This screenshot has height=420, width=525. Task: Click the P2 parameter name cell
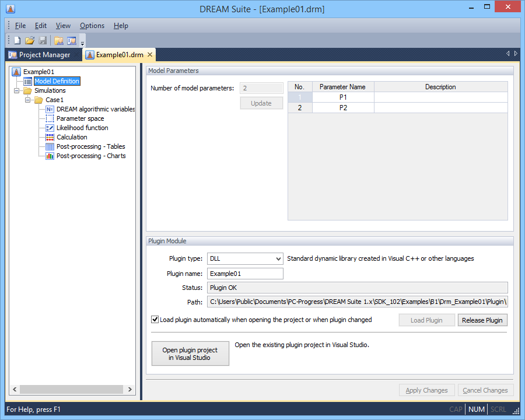point(343,108)
